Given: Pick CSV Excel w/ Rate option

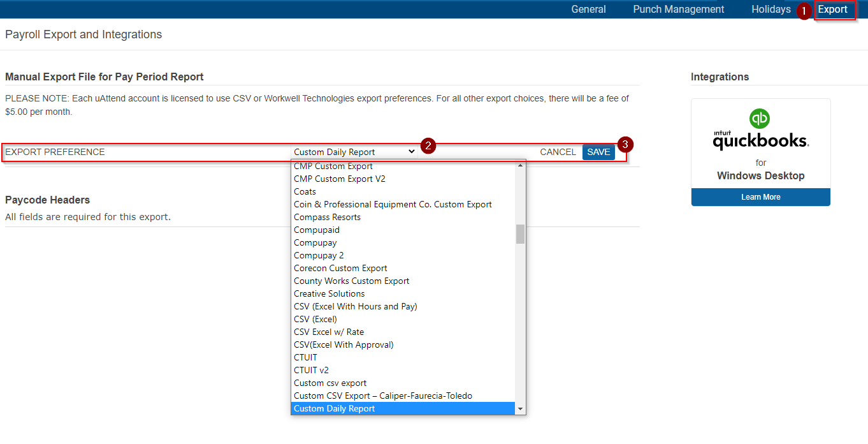Looking at the screenshot, I should [x=328, y=332].
